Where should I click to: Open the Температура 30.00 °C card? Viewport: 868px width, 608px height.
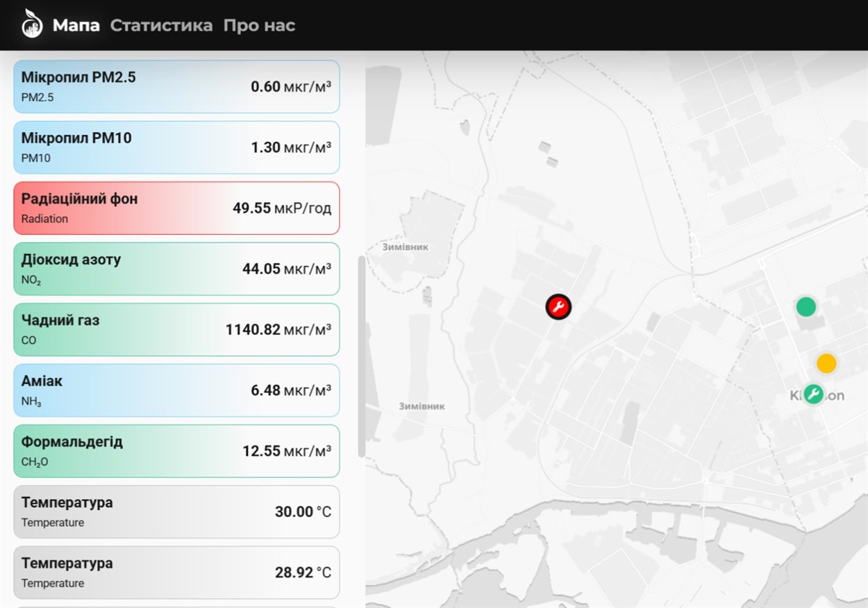click(x=176, y=511)
